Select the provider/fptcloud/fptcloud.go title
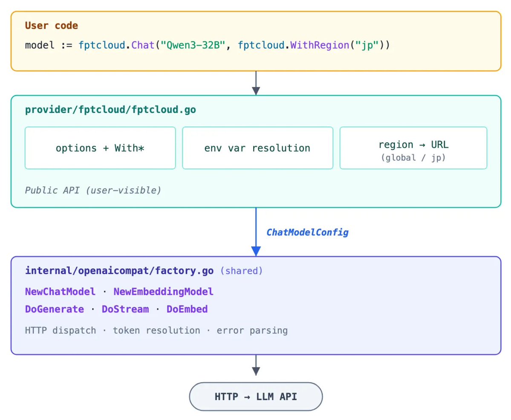511x420 pixels. tap(110, 110)
